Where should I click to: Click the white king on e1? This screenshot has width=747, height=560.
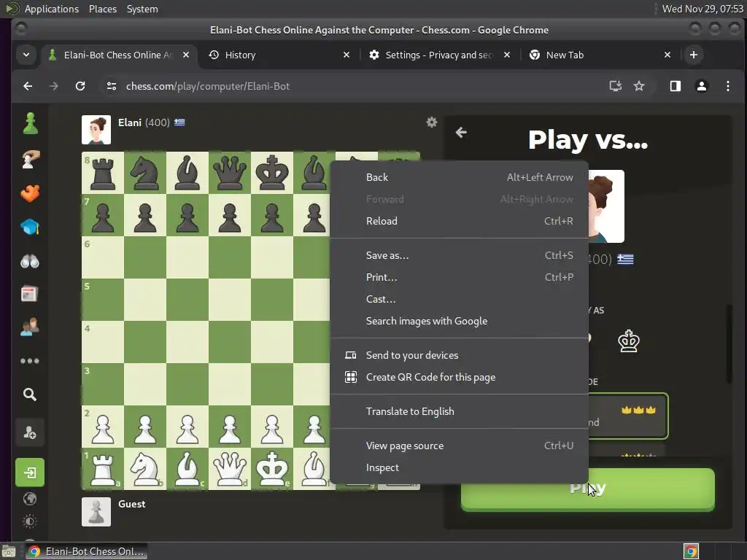(x=272, y=469)
